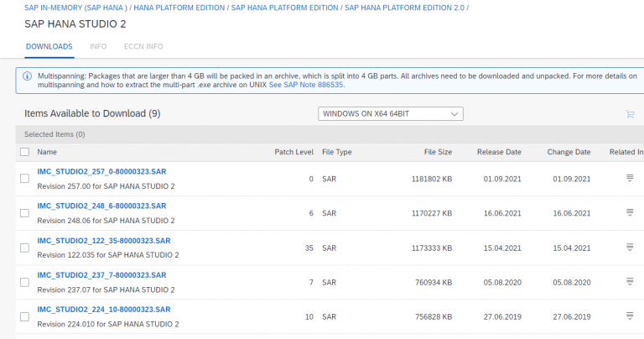Tick the checkbox for Revision 224.010 file
The image size is (644, 339).
coord(24,317)
